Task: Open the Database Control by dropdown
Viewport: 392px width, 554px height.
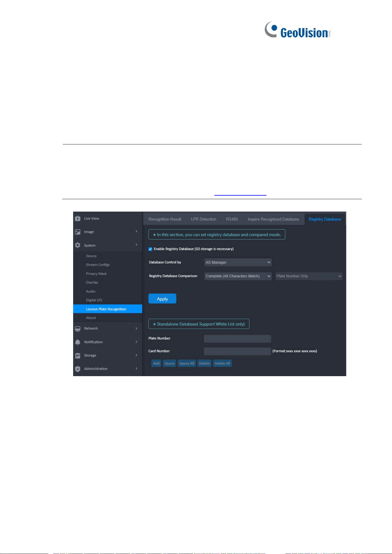Action: pos(238,262)
